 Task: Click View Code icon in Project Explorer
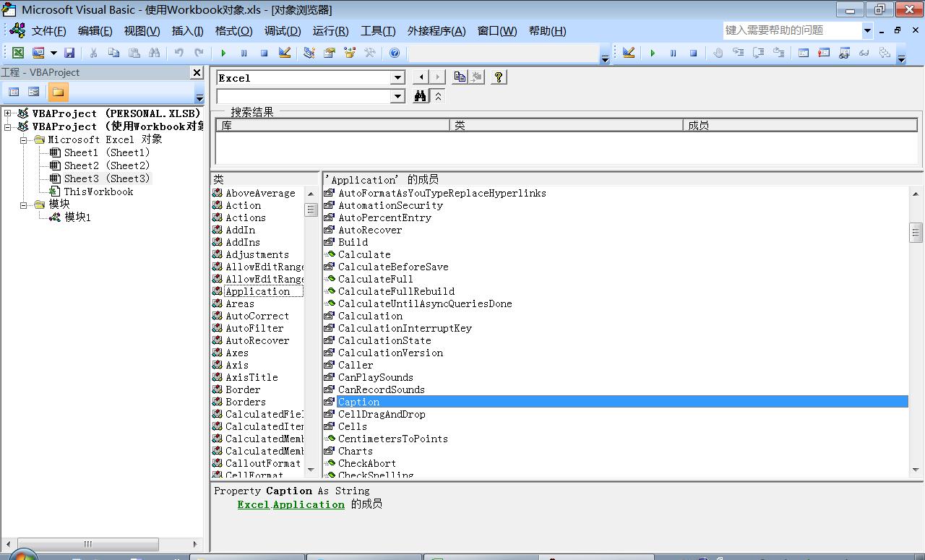tap(13, 91)
